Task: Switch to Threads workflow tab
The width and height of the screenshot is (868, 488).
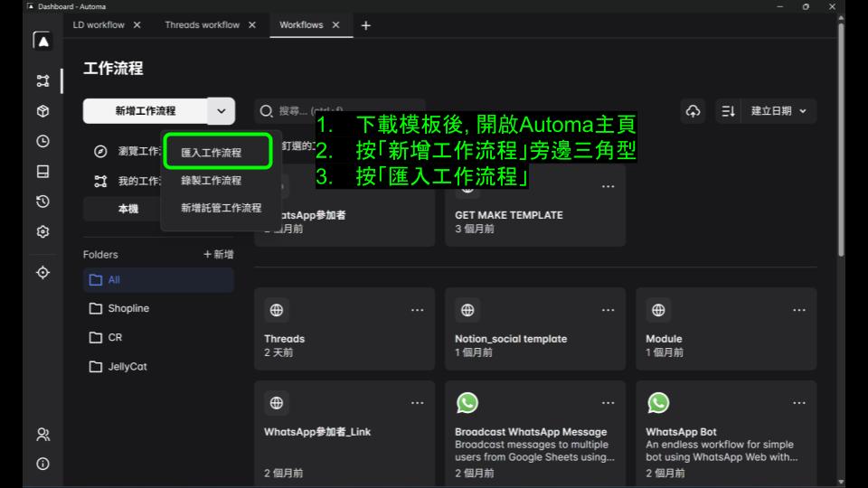Action: [x=202, y=25]
